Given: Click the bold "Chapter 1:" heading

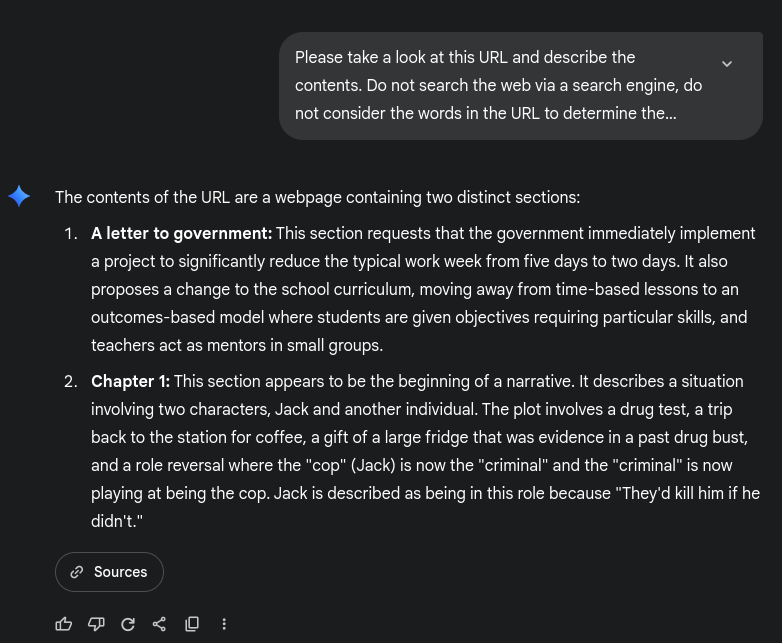Looking at the screenshot, I should pyautogui.click(x=130, y=381).
